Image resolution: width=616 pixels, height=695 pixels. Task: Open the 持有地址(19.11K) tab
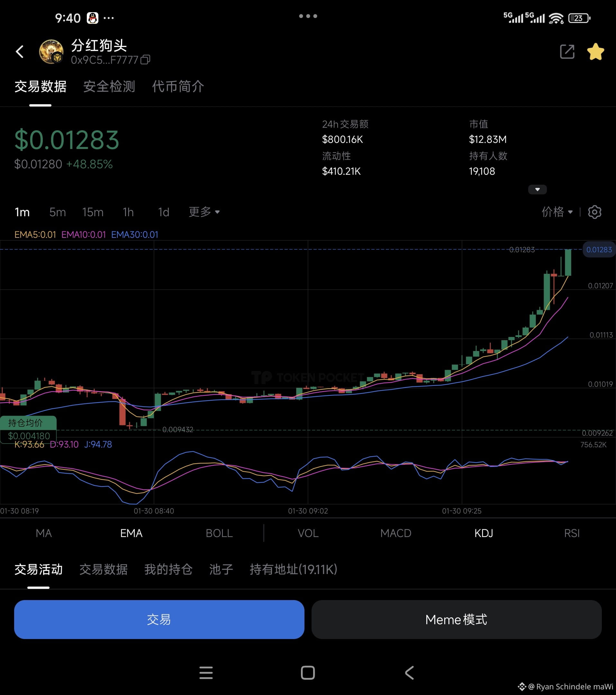(x=293, y=569)
